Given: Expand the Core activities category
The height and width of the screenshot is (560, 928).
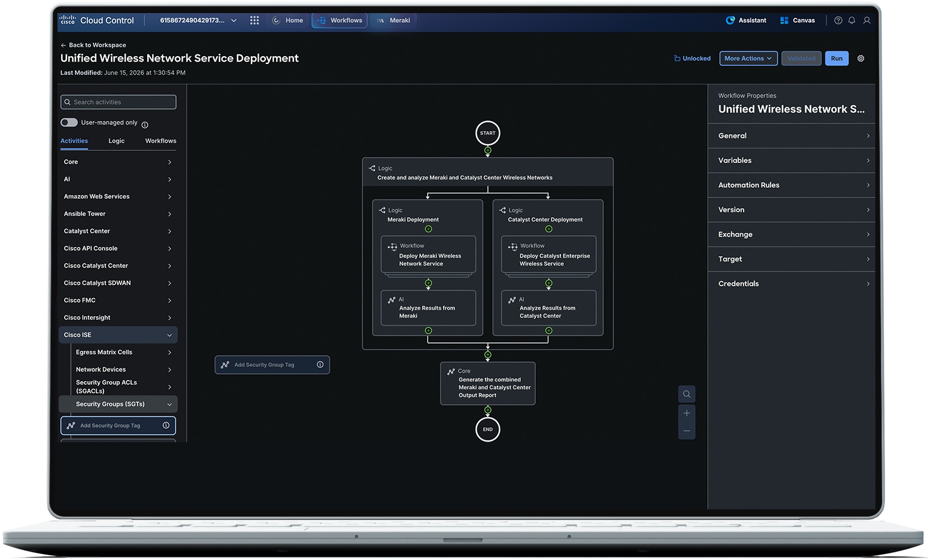Looking at the screenshot, I should pyautogui.click(x=118, y=162).
